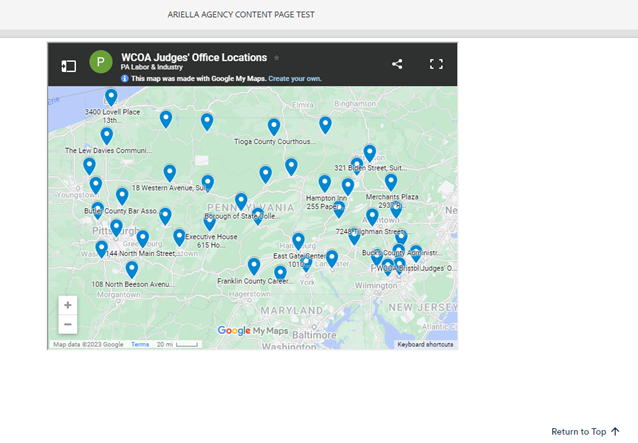This screenshot has width=638, height=443.
Task: Click the Elmira city label
Action: pyautogui.click(x=303, y=105)
